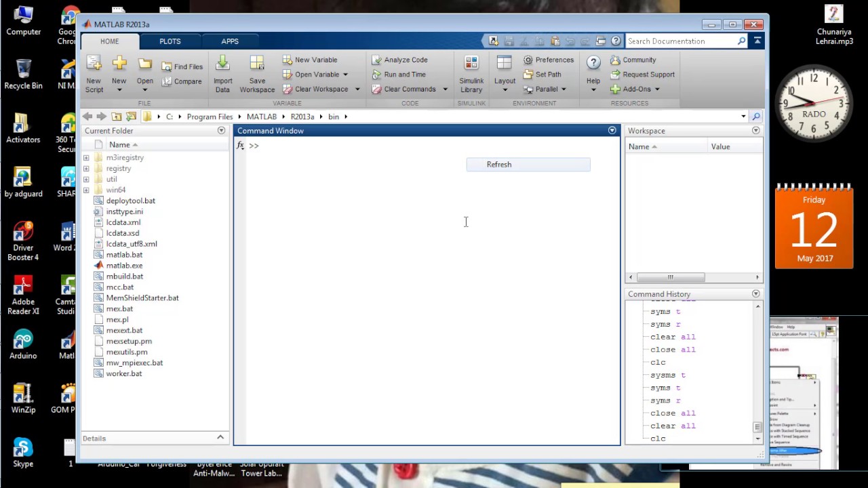Click the Command History scroll down arrow
This screenshot has width=868, height=488.
click(x=758, y=439)
